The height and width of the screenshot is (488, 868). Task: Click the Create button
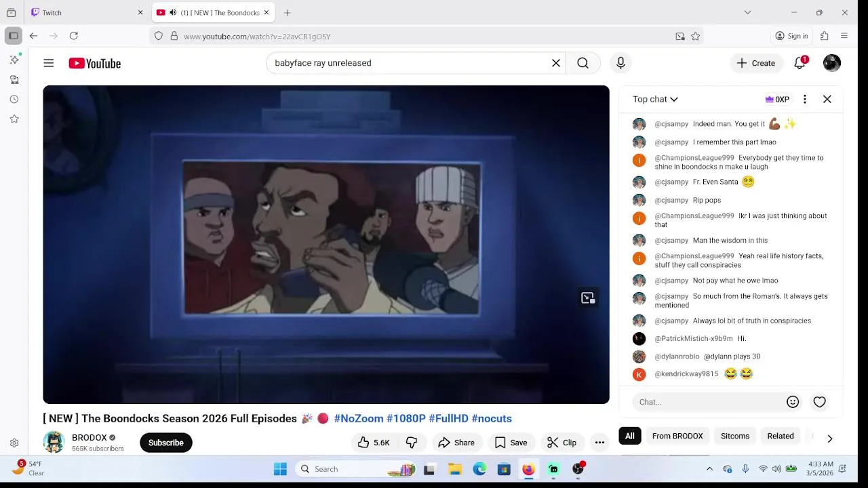(x=756, y=63)
